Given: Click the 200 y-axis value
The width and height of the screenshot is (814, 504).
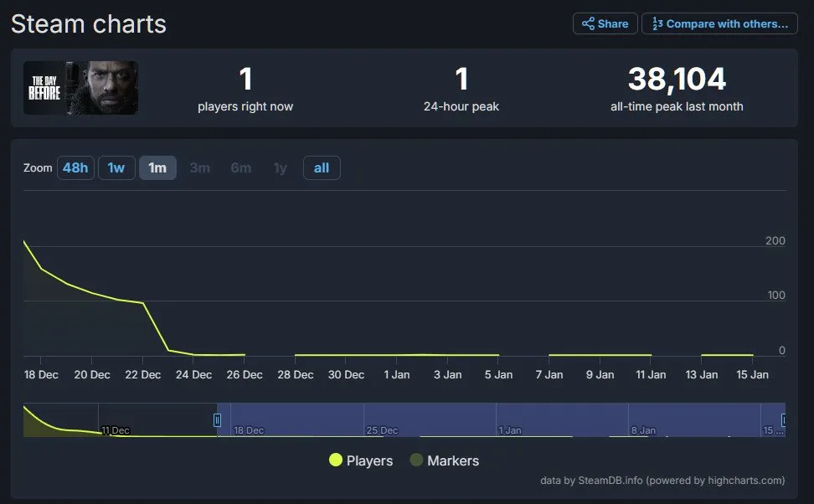Looking at the screenshot, I should click(x=775, y=241).
